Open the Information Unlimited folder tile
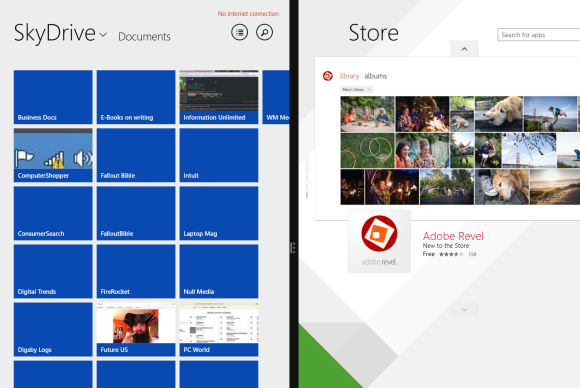 [219, 97]
